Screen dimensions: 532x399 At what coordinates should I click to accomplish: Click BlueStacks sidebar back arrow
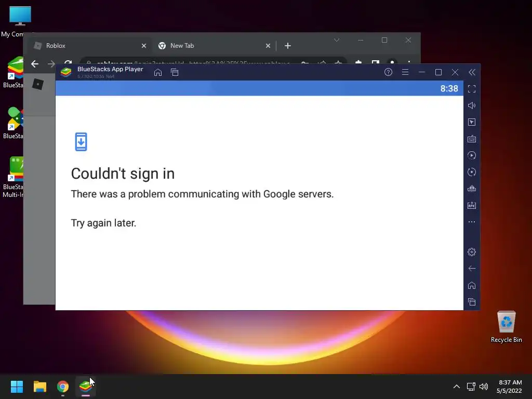click(x=472, y=269)
